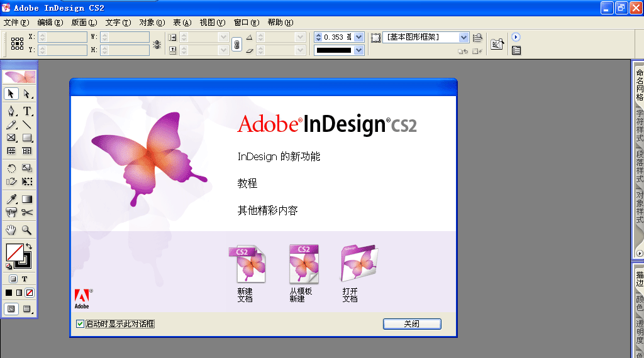Select the Rectangle tool
The image size is (644, 358).
26,138
